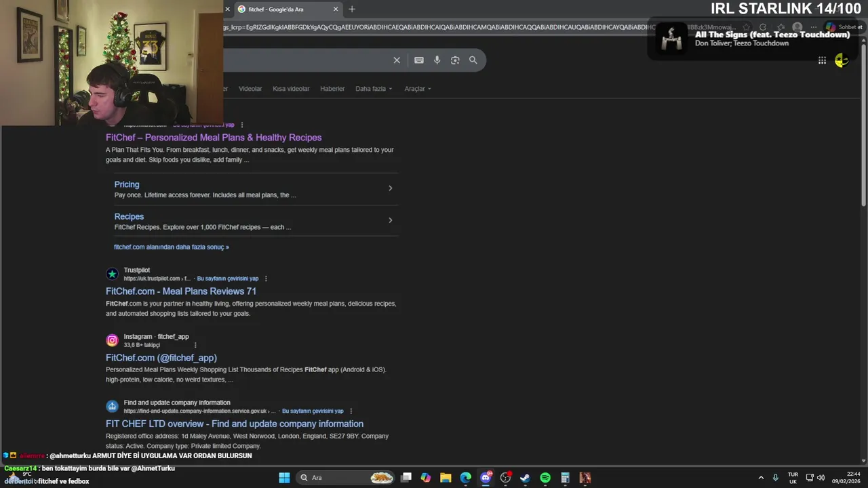
Task: Open Microsoft Edge from the taskbar
Action: [465, 478]
